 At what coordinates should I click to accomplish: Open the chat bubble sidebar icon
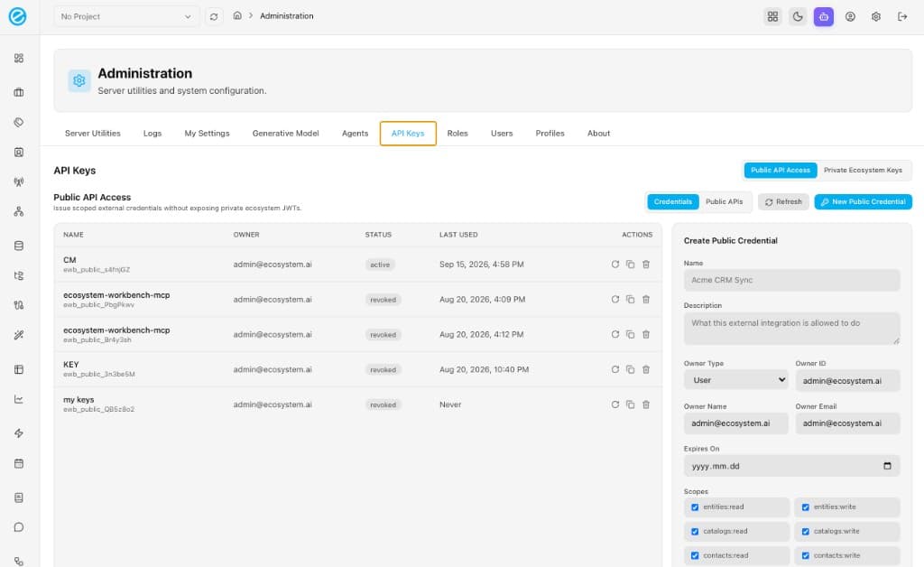coord(19,527)
